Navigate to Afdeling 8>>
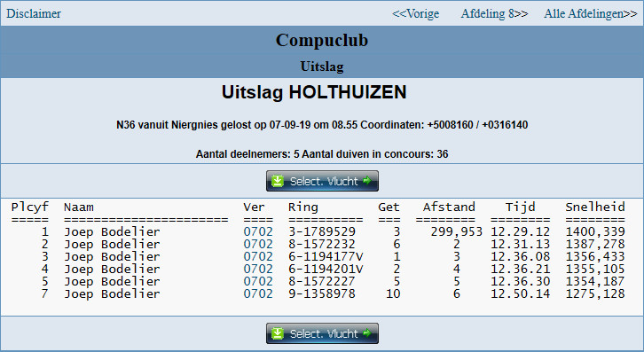This screenshot has height=352, width=644. (494, 13)
